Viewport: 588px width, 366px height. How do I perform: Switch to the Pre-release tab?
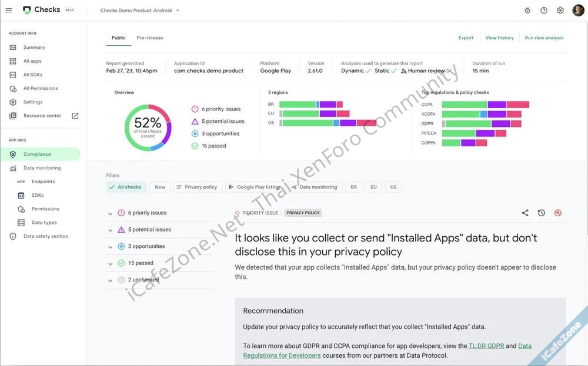pyautogui.click(x=150, y=38)
